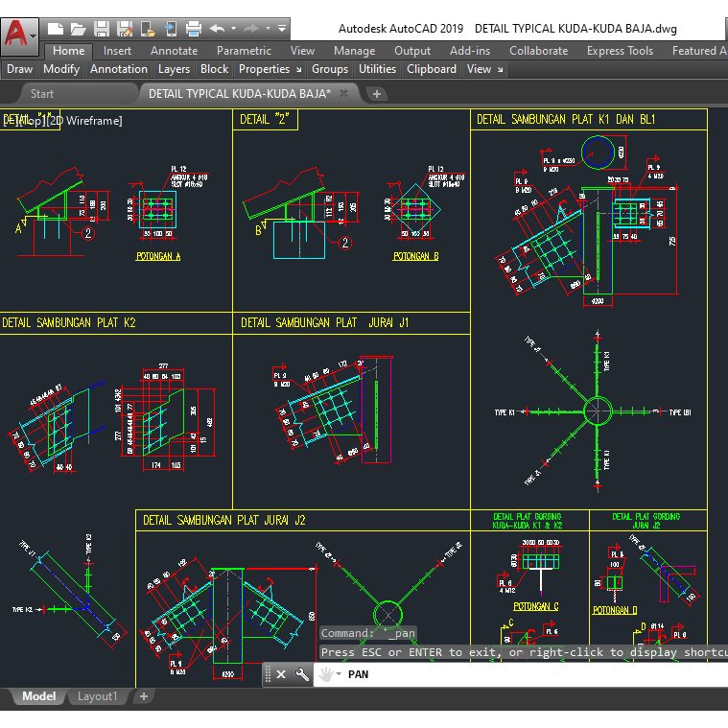Click the Save As icon
Viewport: 728px width, 728px height.
point(125,29)
